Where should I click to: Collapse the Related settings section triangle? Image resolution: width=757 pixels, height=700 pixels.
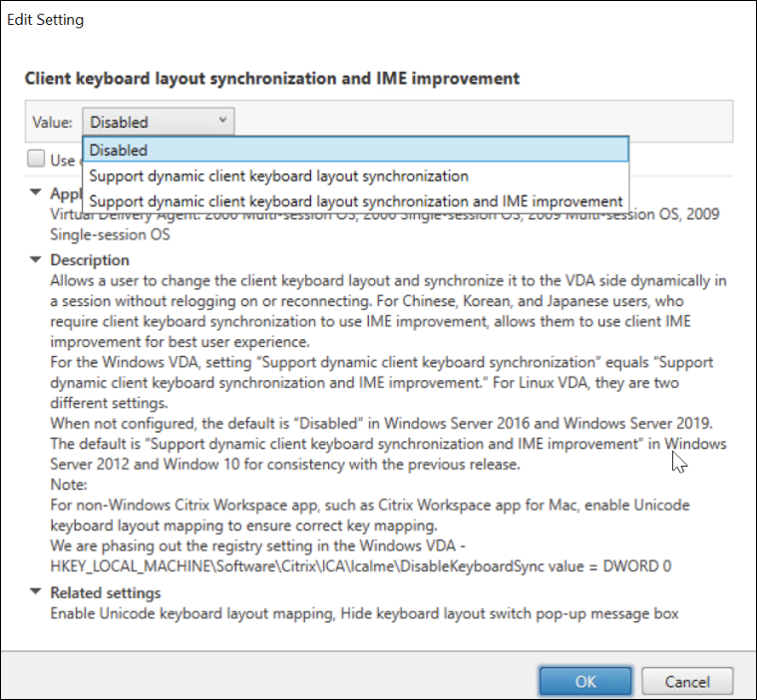(x=37, y=593)
